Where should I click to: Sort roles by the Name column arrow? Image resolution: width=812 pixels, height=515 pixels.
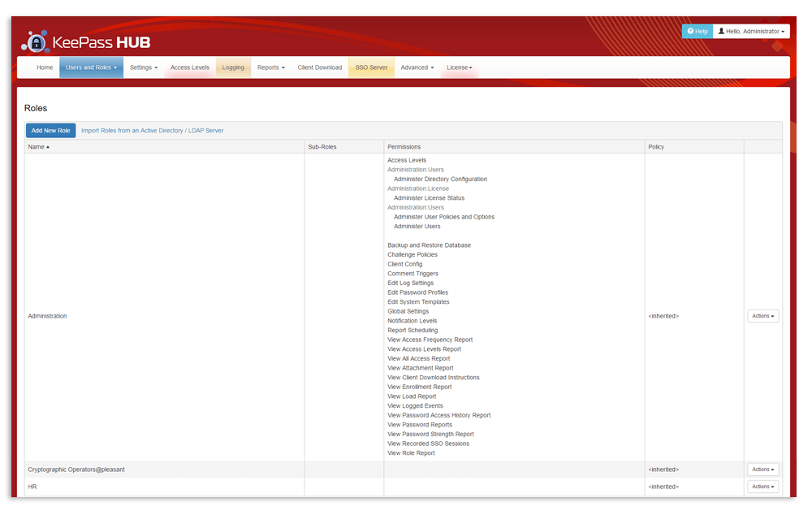48,147
